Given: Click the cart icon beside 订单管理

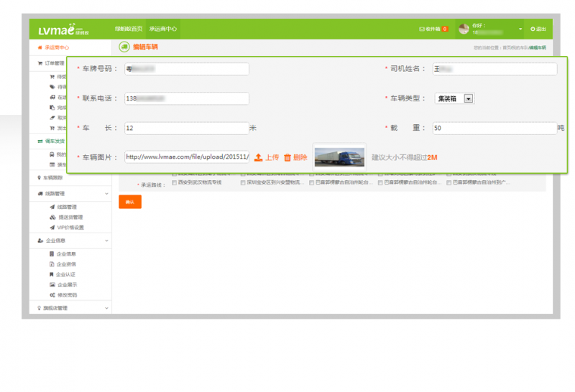Looking at the screenshot, I should tap(40, 63).
